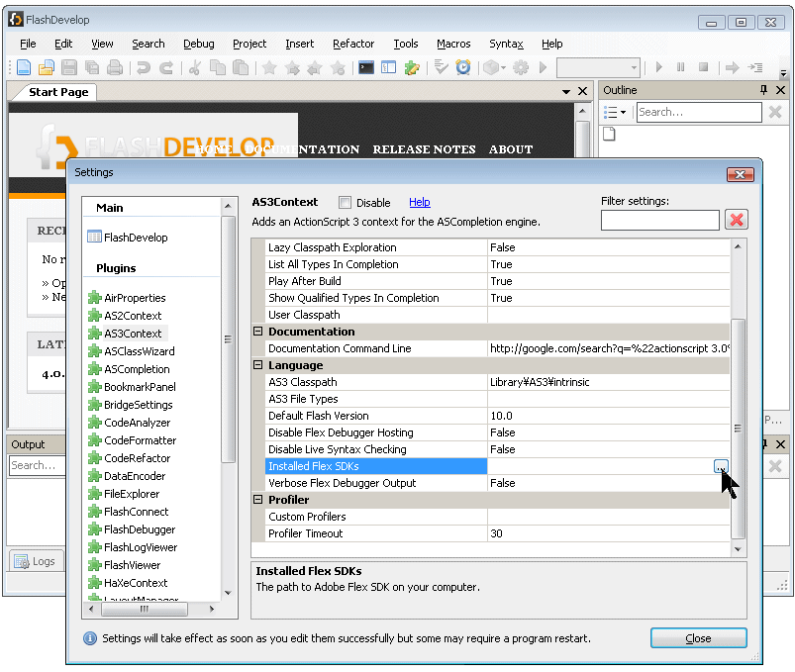Click the Close button in Settings dialog
Screen dimensions: 795x672
click(x=698, y=638)
